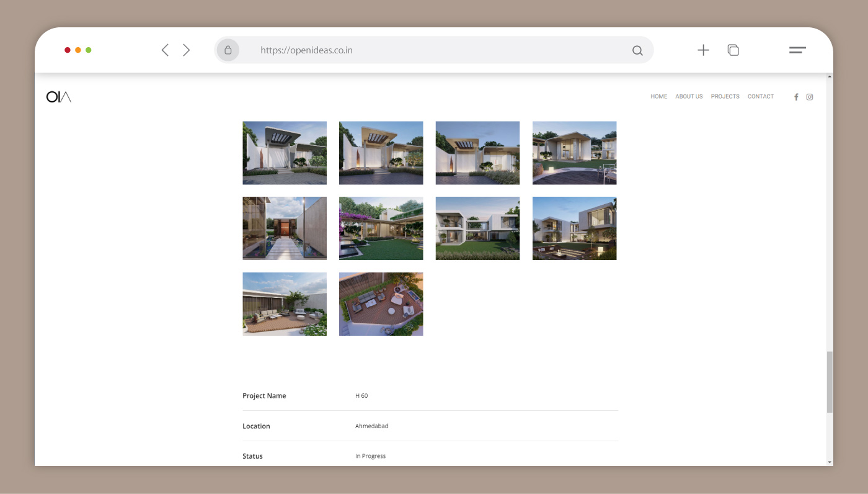Open aerial view terrace thumbnail
This screenshot has height=494, width=868.
381,304
